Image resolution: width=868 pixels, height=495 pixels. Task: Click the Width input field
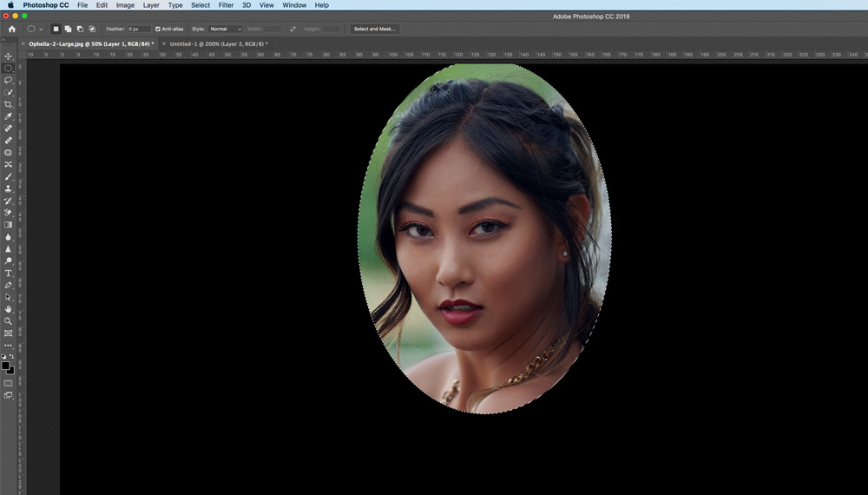pos(272,29)
